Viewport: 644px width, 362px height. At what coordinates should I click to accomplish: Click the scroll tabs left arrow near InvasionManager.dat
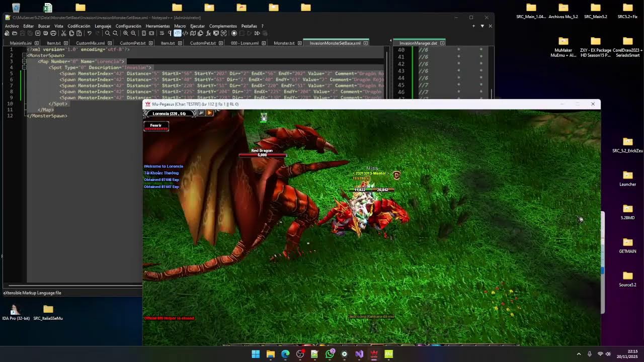tap(390, 41)
